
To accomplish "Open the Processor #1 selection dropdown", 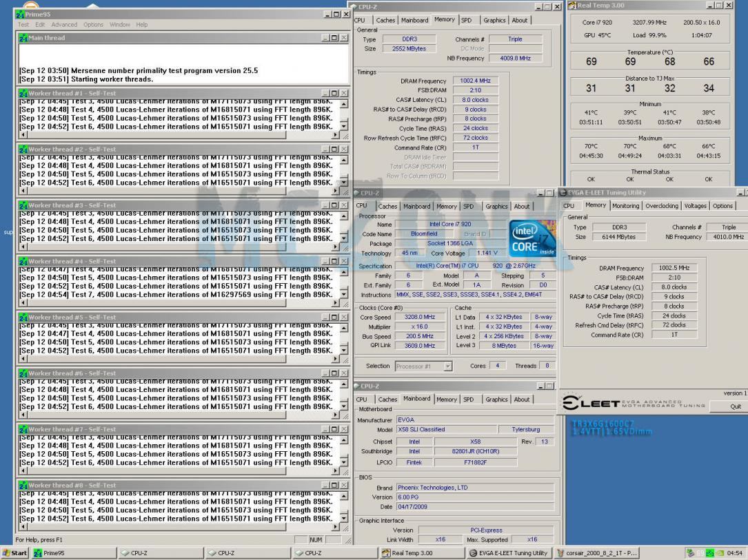I will [423, 366].
